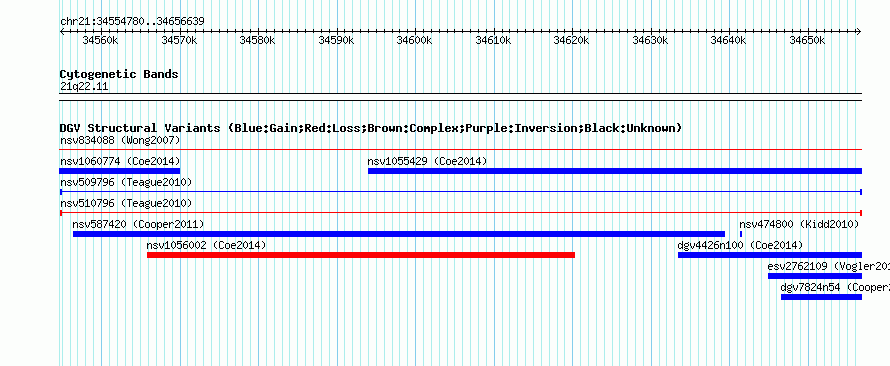Open the nsv474800 (Kidd2010) label
Image resolution: width=890 pixels, height=366 pixels.
point(799,224)
